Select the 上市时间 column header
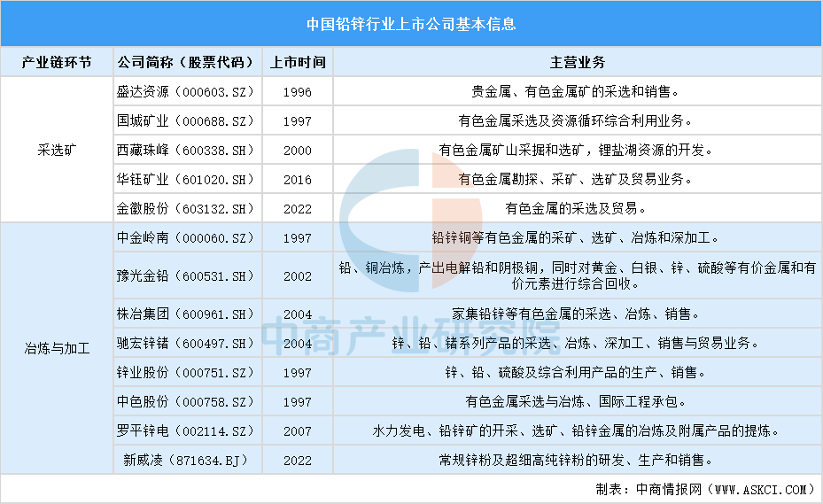The image size is (823, 504). pos(298,62)
